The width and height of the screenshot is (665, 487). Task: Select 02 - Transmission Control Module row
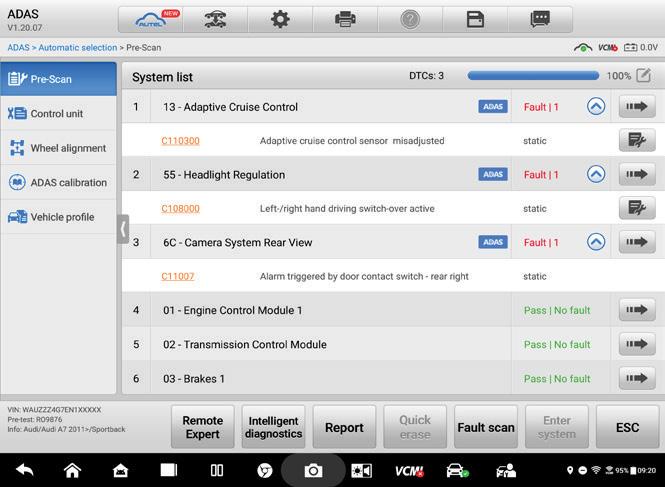click(x=393, y=344)
